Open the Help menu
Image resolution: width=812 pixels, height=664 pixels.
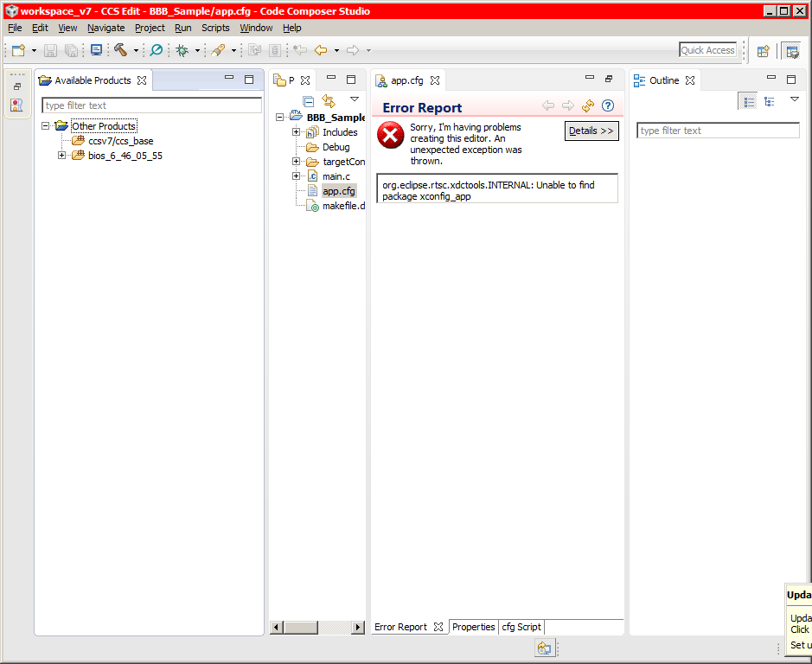click(x=292, y=28)
